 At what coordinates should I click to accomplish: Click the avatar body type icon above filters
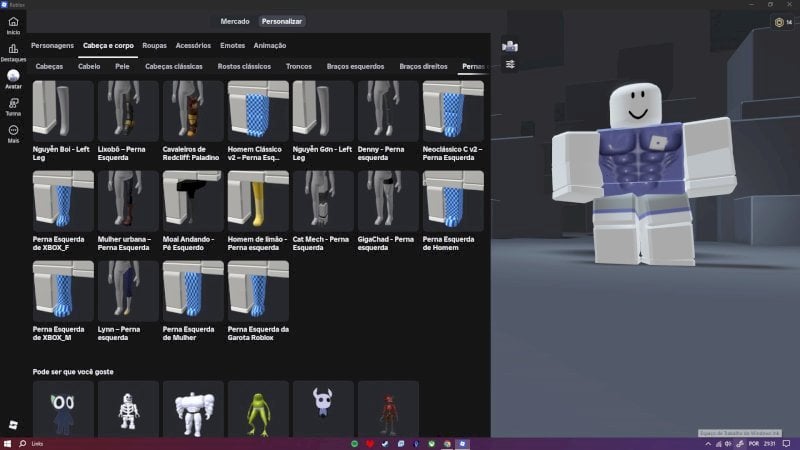tap(510, 46)
